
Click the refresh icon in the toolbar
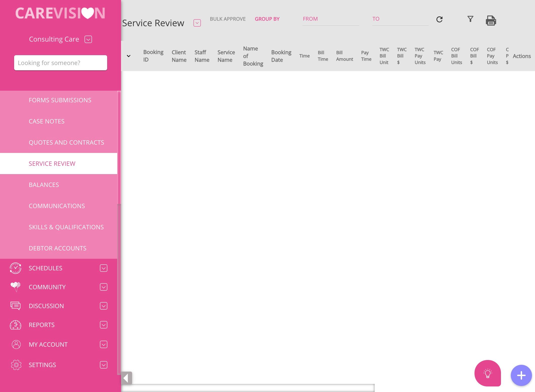pyautogui.click(x=439, y=19)
